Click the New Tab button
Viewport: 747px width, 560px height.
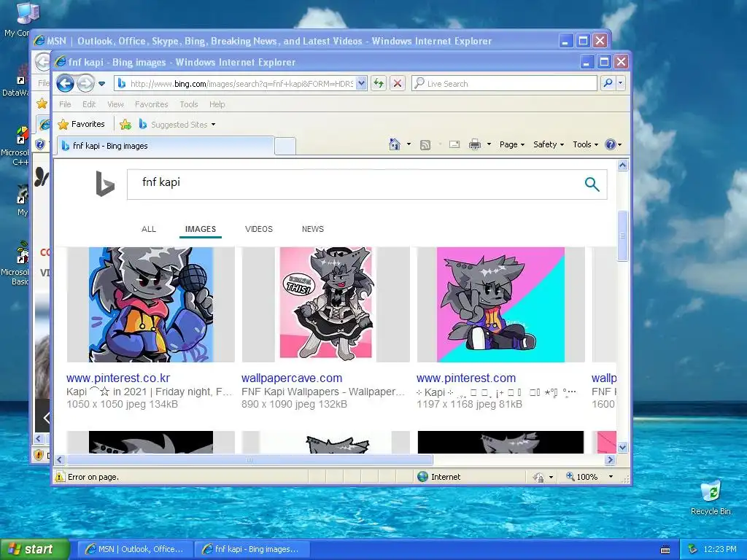click(285, 146)
